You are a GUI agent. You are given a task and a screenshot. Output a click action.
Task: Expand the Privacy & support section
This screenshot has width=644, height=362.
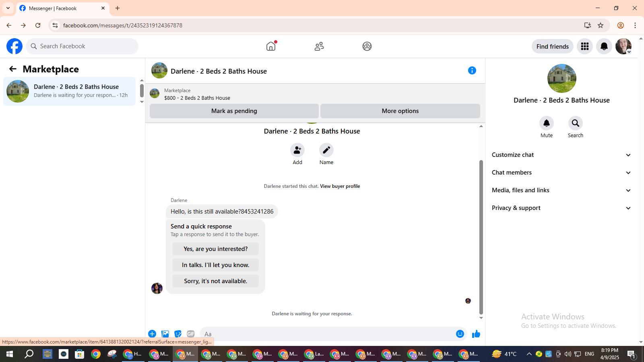tap(561, 208)
